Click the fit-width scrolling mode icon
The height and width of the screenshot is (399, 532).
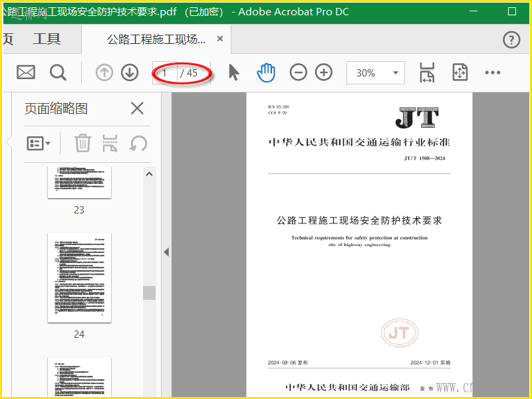pyautogui.click(x=427, y=72)
